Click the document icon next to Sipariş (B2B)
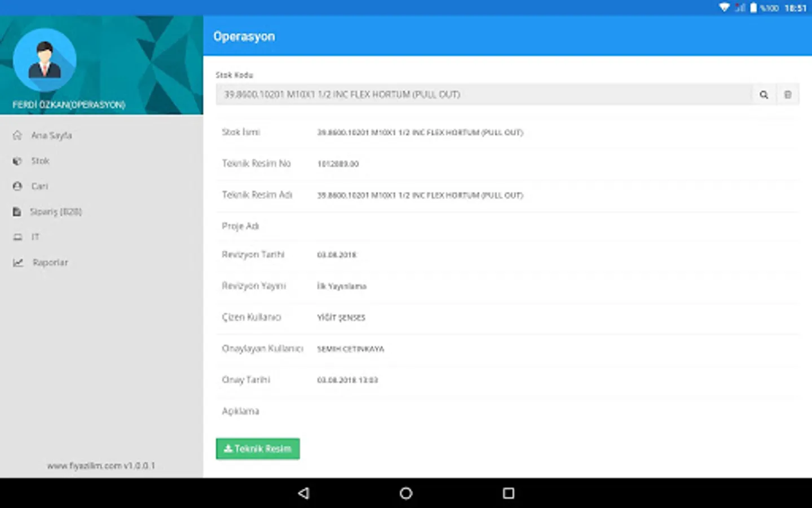 pyautogui.click(x=17, y=212)
